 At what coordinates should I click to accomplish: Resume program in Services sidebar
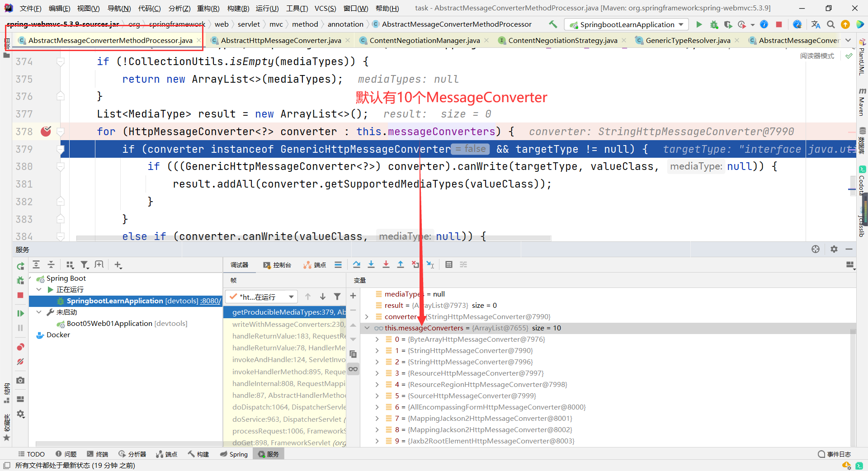20,313
